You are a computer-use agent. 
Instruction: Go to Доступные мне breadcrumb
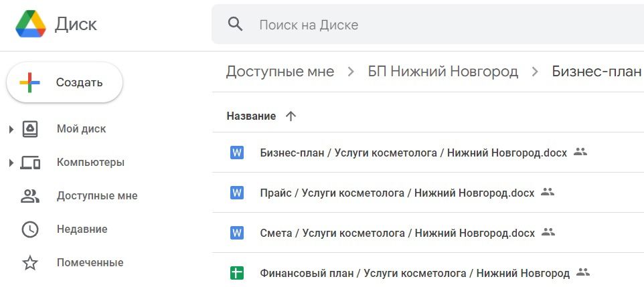280,72
